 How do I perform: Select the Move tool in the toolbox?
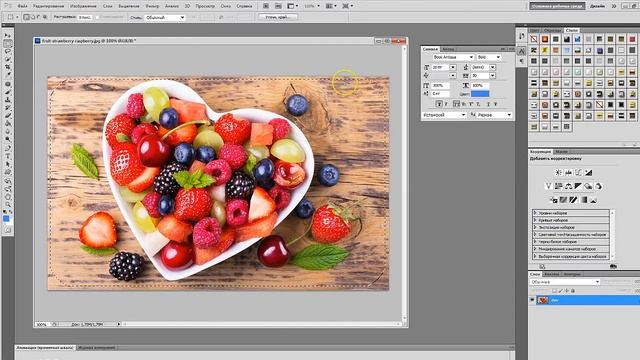pos(8,36)
